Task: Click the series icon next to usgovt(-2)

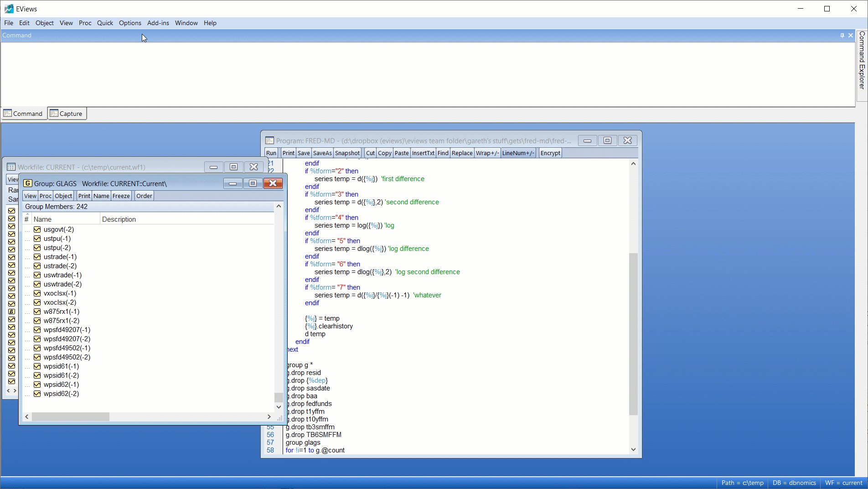Action: click(x=37, y=229)
